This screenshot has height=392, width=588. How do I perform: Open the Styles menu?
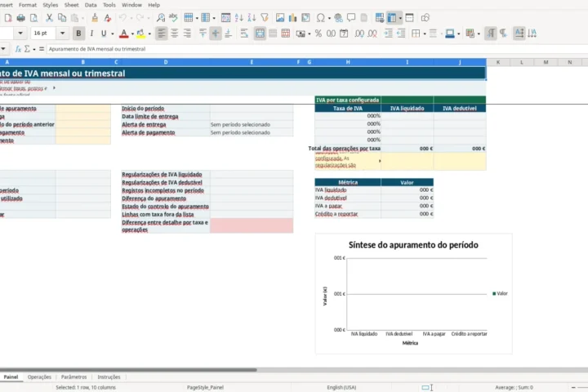(51, 5)
